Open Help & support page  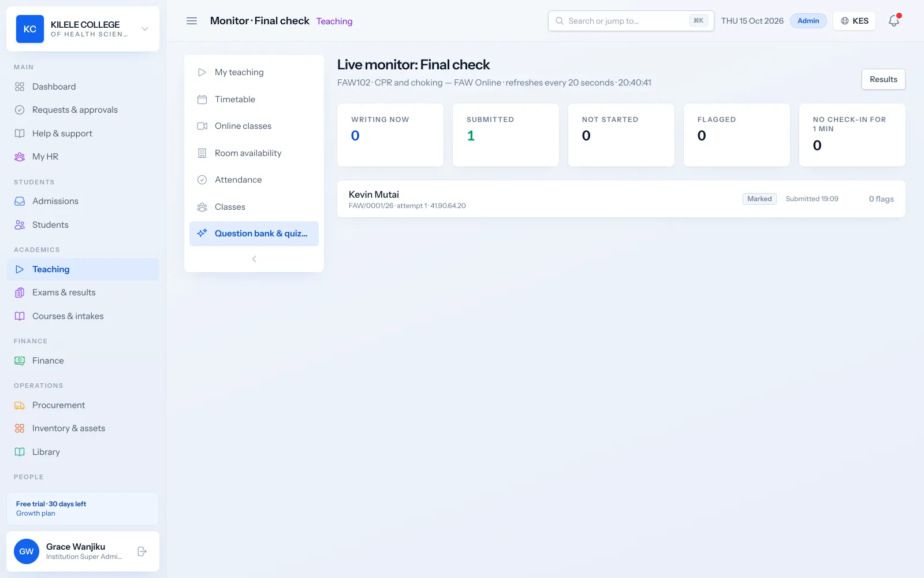[x=83, y=134]
